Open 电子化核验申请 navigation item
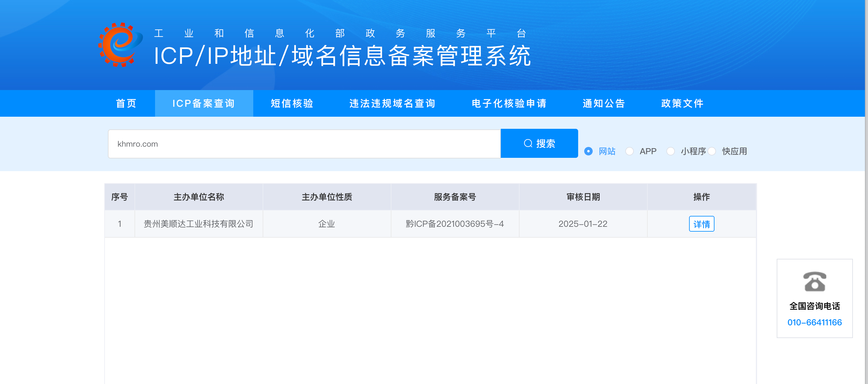This screenshot has width=868, height=384. 509,103
